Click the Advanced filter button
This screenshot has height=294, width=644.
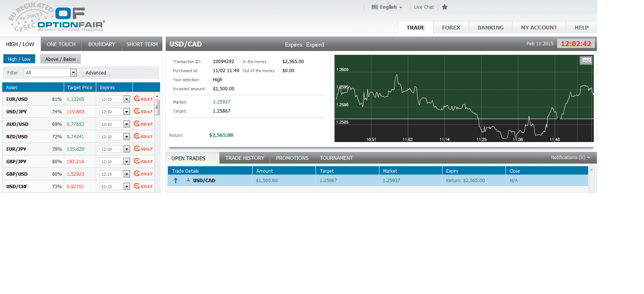pyautogui.click(x=96, y=73)
